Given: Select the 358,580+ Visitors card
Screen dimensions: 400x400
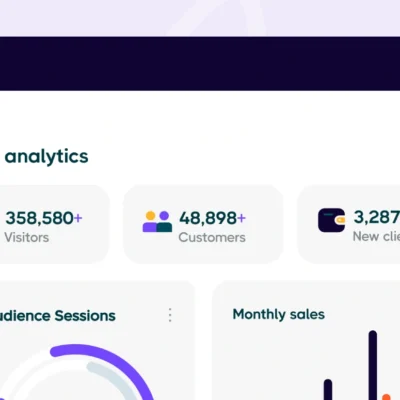Looking at the screenshot, I should click(53, 224).
